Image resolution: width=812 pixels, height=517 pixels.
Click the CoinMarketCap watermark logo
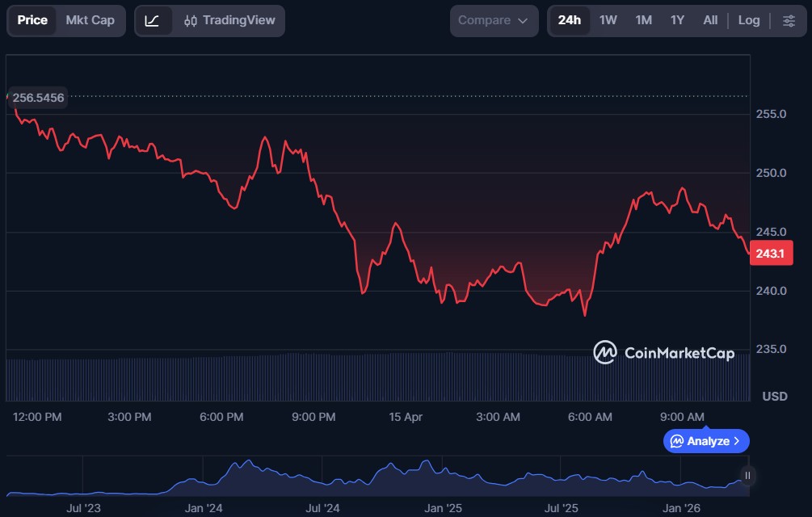(663, 352)
